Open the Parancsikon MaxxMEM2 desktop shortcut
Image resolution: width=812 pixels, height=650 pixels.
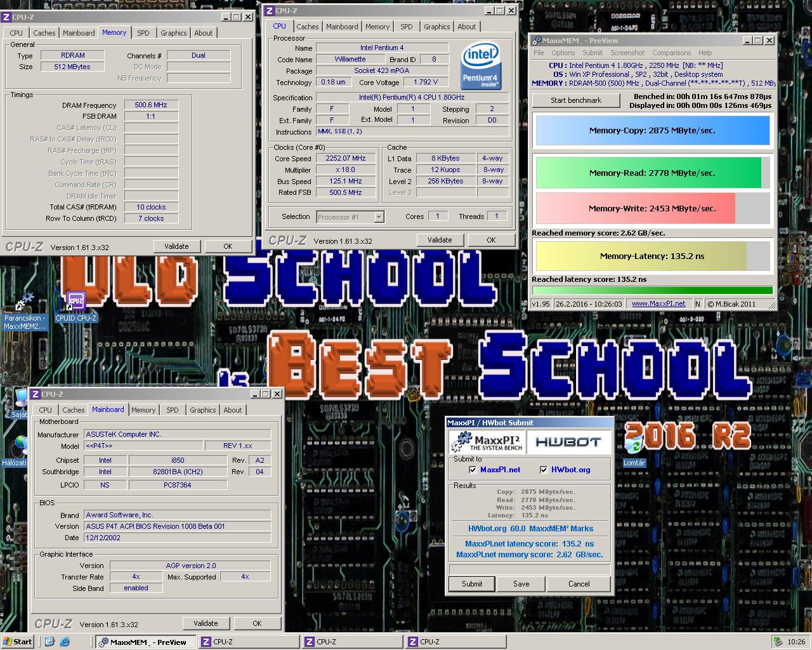[x=25, y=311]
